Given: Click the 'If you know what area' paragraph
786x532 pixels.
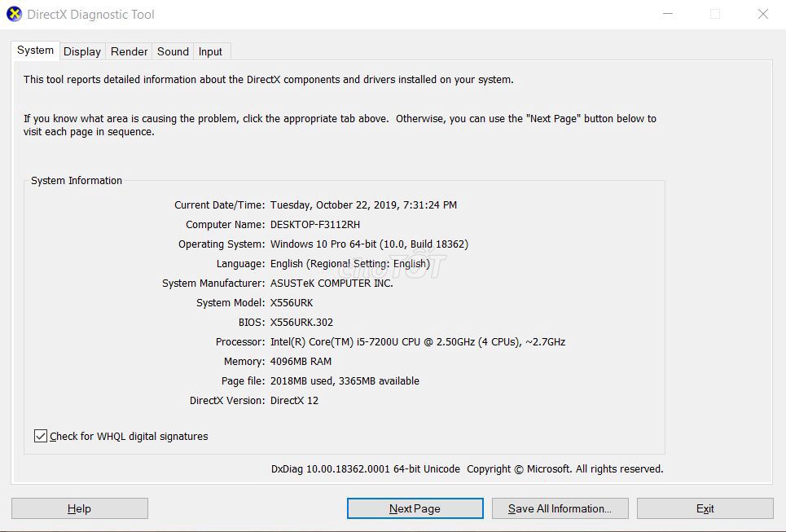Looking at the screenshot, I should (340, 125).
